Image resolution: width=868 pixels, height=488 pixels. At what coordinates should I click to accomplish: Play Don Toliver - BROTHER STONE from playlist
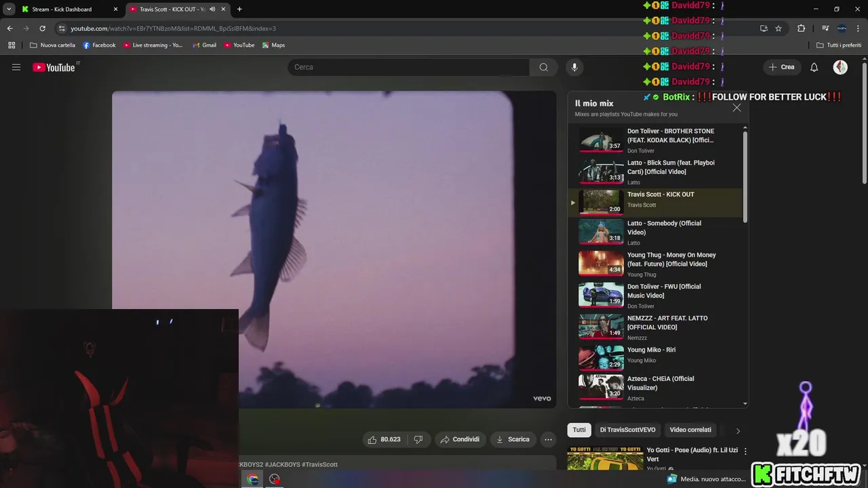click(655, 140)
